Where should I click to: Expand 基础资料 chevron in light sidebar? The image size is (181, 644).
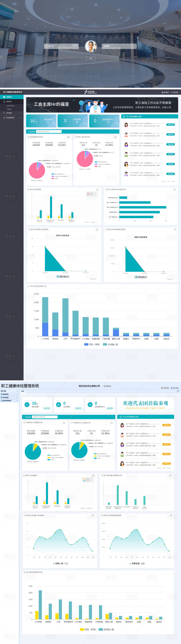[17, 394]
